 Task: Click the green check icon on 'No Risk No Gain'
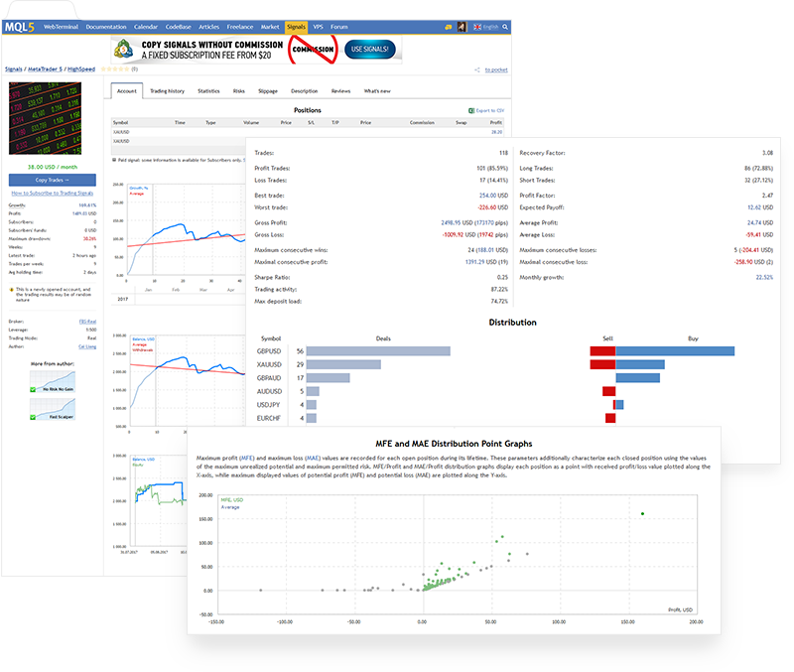click(33, 389)
